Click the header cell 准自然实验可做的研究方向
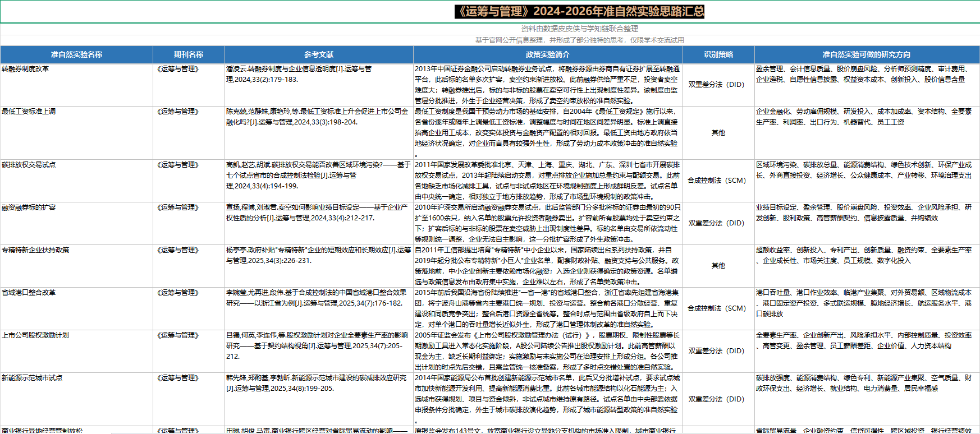980x434 pixels. coord(867,54)
